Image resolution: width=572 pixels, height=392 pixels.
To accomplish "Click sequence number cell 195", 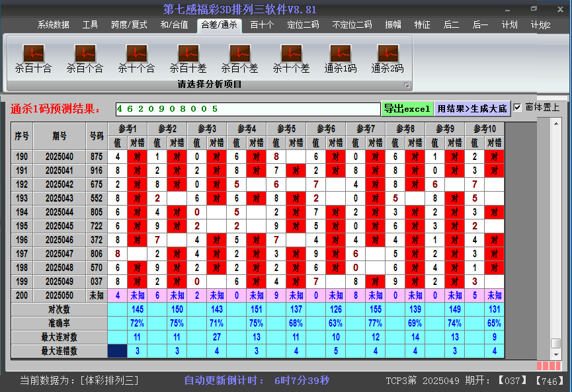I will click(22, 226).
